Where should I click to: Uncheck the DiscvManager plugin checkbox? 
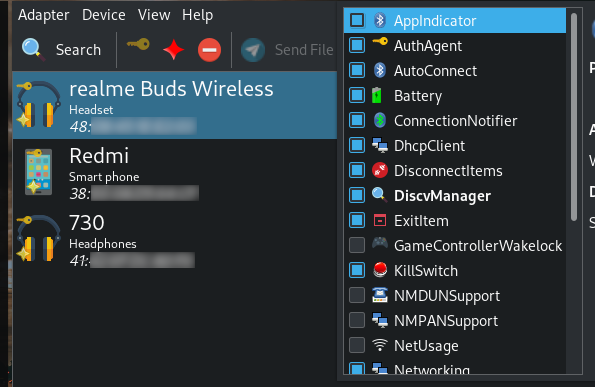[357, 195]
